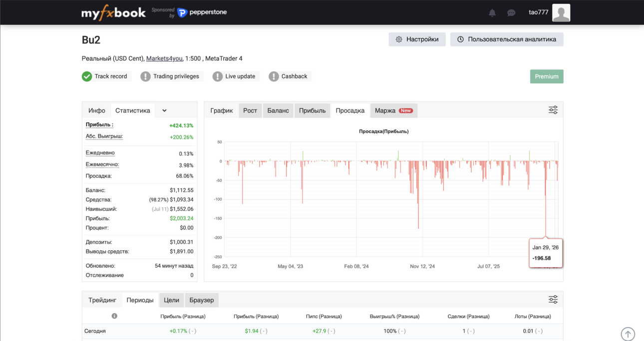Open periods table filter sliders icon
The image size is (644, 341).
coord(553,300)
